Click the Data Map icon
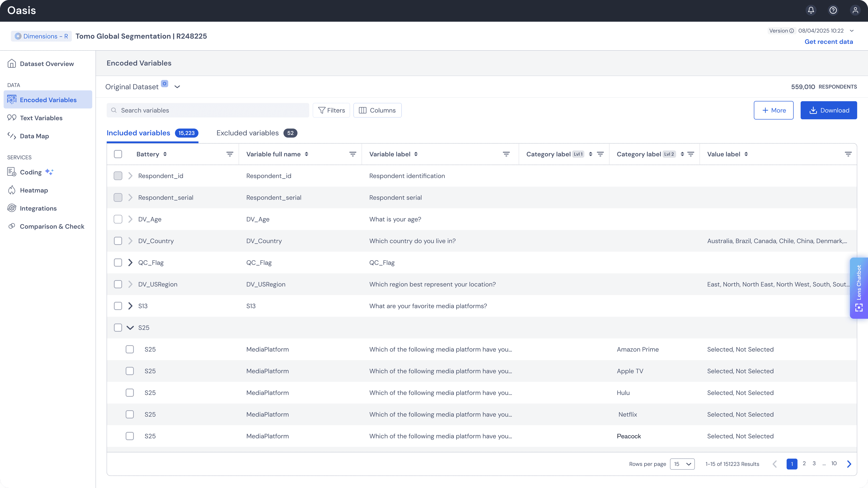Viewport: 868px width, 488px height. pos(12,136)
